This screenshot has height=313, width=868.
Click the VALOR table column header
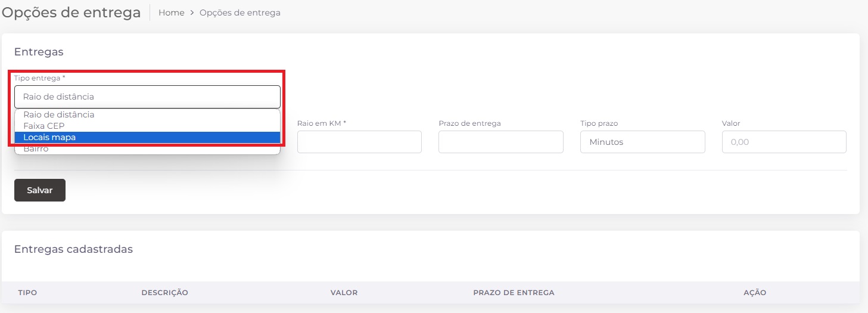pyautogui.click(x=344, y=293)
